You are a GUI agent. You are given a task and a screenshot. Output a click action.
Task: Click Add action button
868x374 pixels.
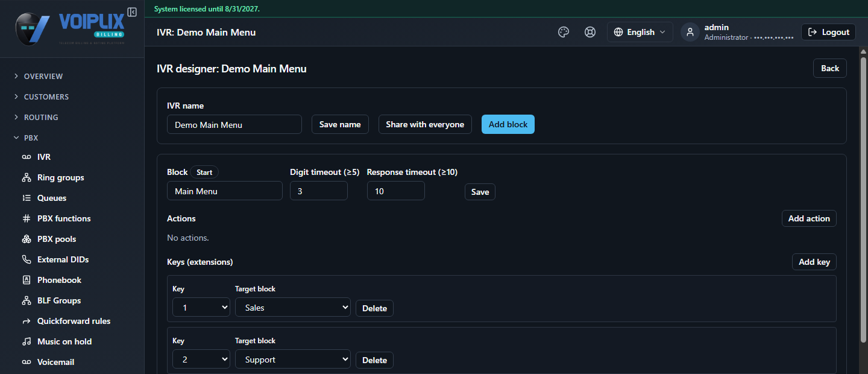point(809,218)
